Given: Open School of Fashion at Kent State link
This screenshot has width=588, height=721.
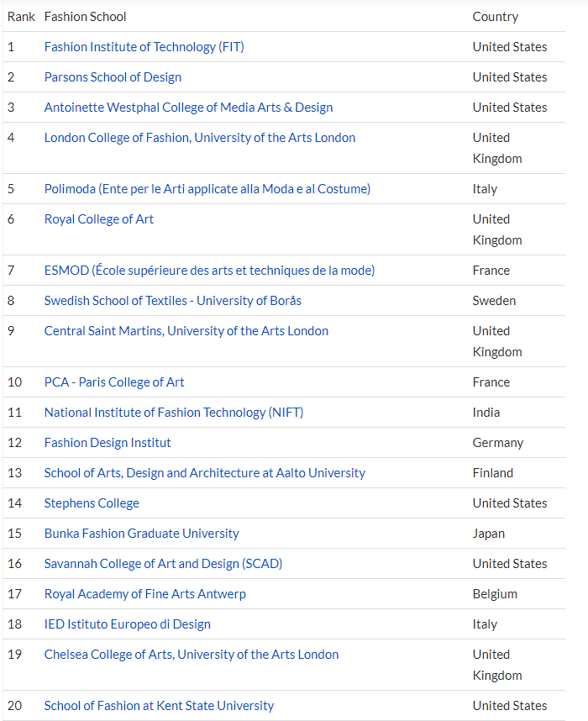Looking at the screenshot, I should pyautogui.click(x=159, y=706).
